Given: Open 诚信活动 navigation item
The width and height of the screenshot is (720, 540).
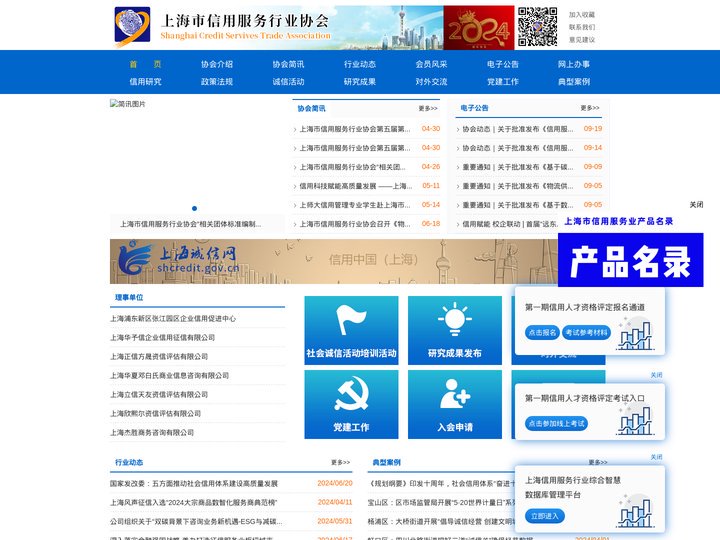Looking at the screenshot, I should (x=288, y=82).
